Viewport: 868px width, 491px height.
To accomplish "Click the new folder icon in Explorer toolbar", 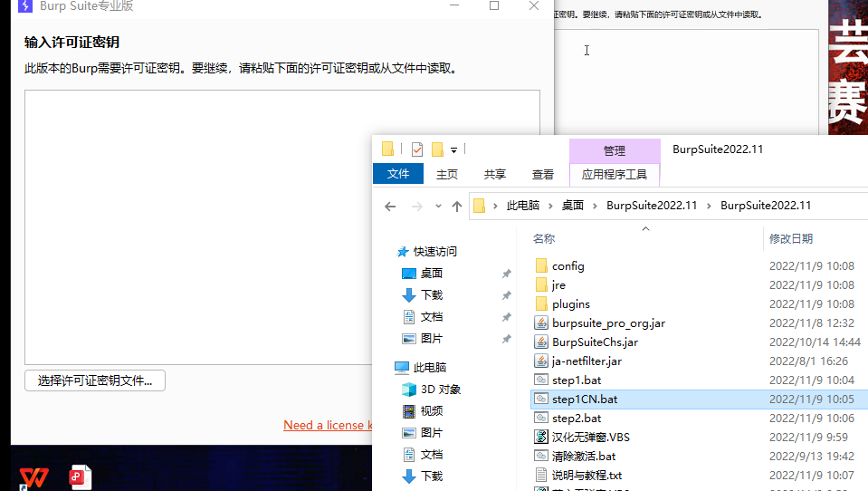I will 437,149.
